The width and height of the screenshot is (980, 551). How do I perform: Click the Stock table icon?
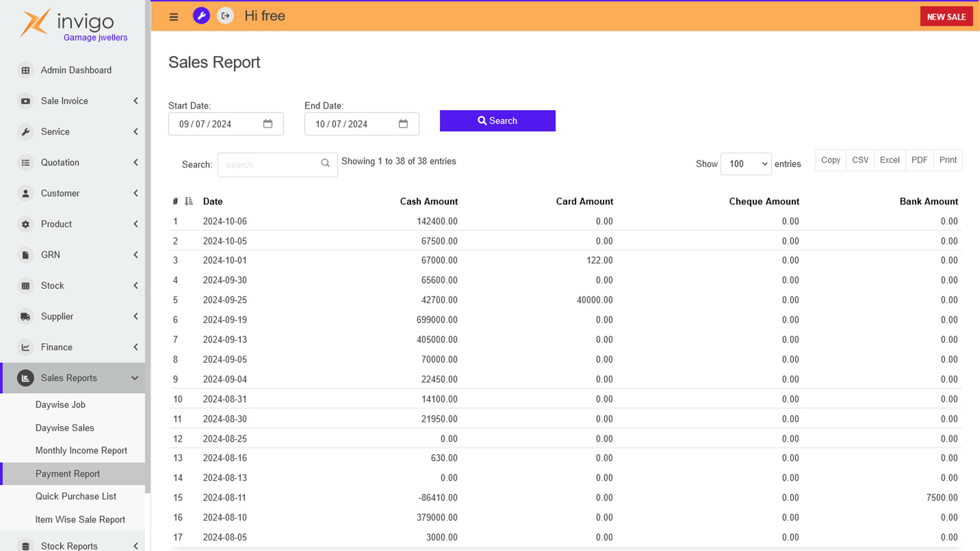point(26,286)
